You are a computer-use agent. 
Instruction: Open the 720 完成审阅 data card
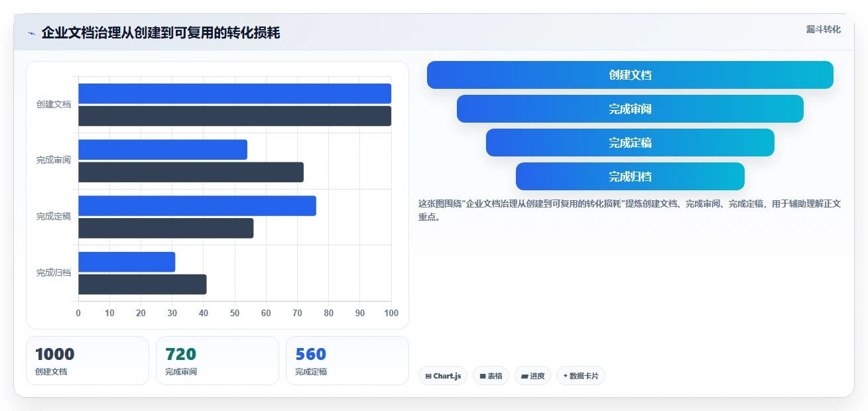[217, 361]
